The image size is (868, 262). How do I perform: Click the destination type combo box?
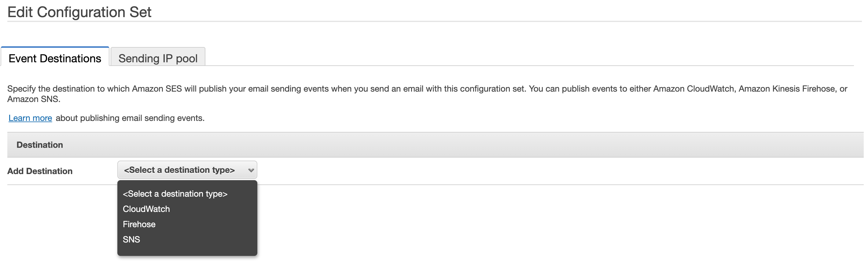tap(182, 170)
